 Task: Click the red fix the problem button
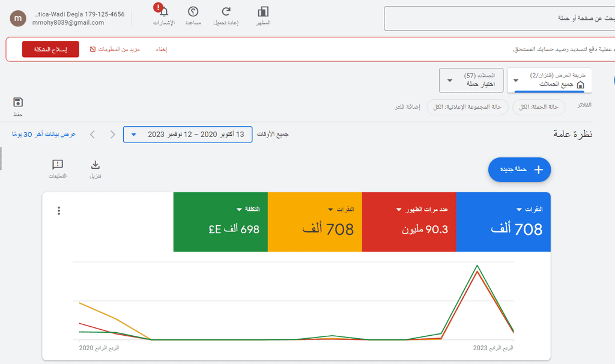tap(50, 49)
